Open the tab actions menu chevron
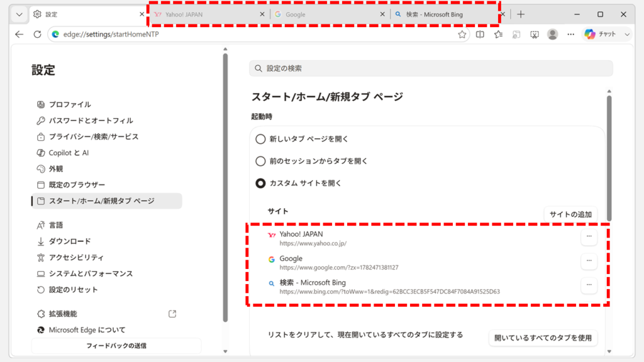Screen dimensions: 644x362 [19, 14]
